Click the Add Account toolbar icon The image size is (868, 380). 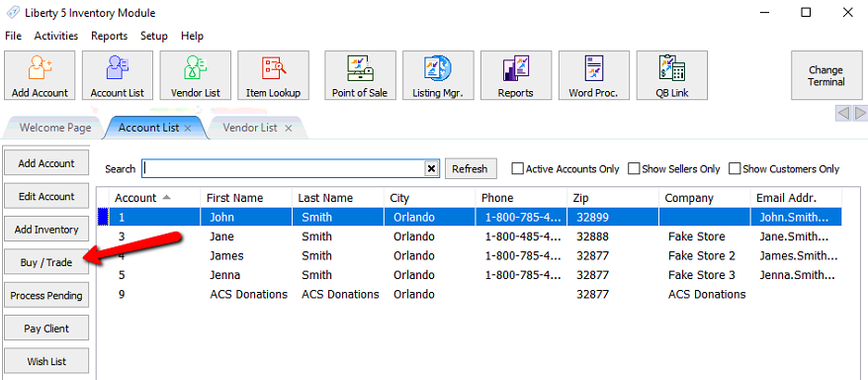pos(40,75)
